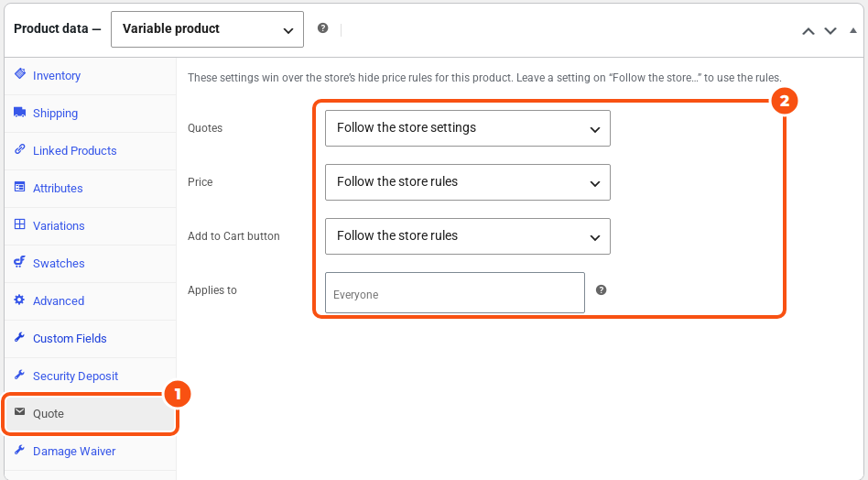This screenshot has height=480, width=868.
Task: Open the Variations tab
Action: point(91,226)
